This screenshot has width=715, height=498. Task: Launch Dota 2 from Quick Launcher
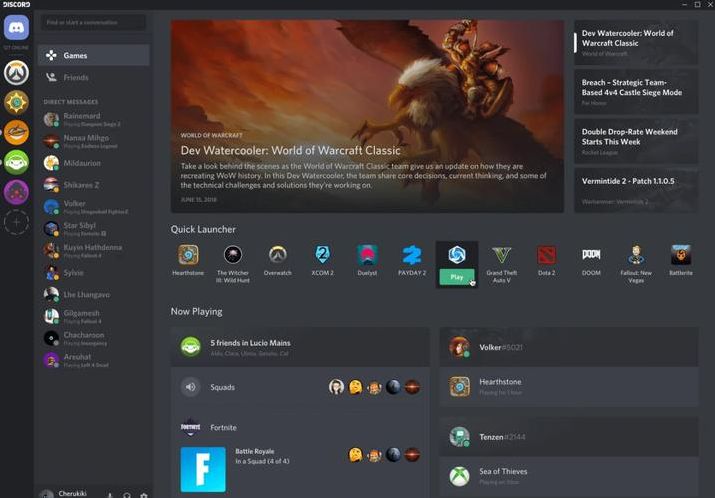(546, 255)
